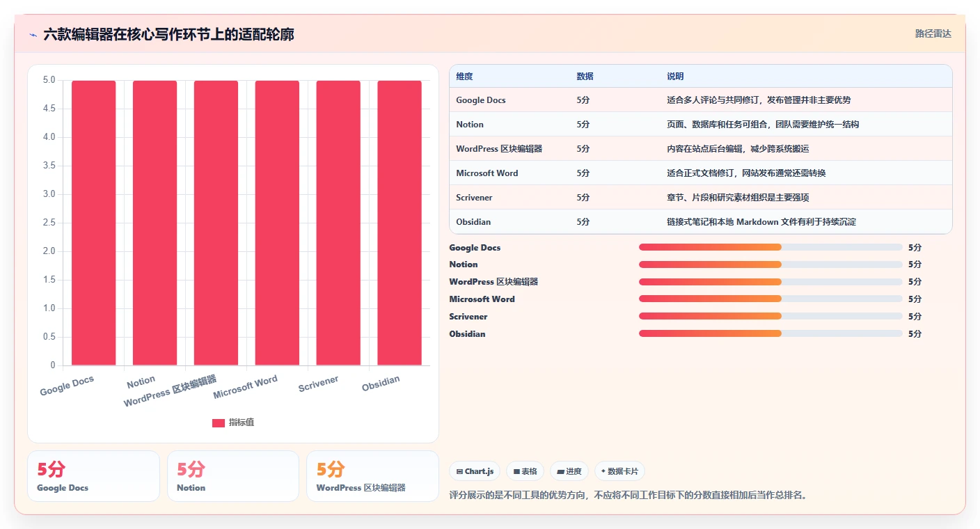Click Obsidian label on chart x-axis

tap(381, 384)
